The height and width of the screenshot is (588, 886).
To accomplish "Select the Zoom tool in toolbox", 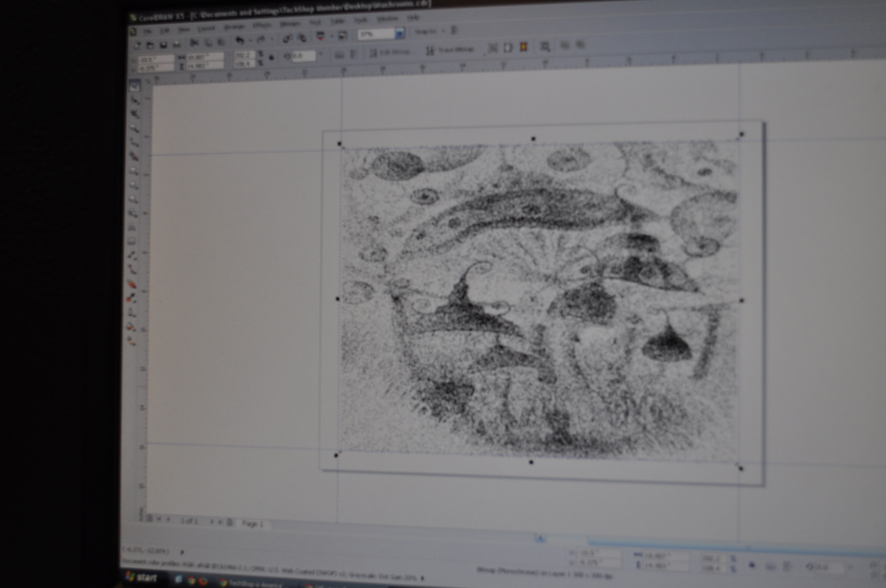I will pyautogui.click(x=135, y=129).
